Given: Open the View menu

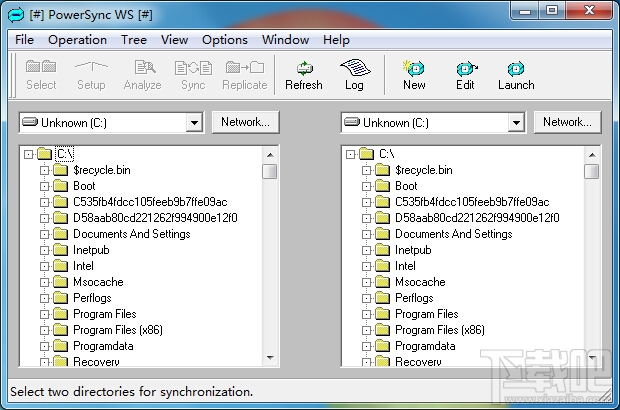Looking at the screenshot, I should (x=174, y=40).
